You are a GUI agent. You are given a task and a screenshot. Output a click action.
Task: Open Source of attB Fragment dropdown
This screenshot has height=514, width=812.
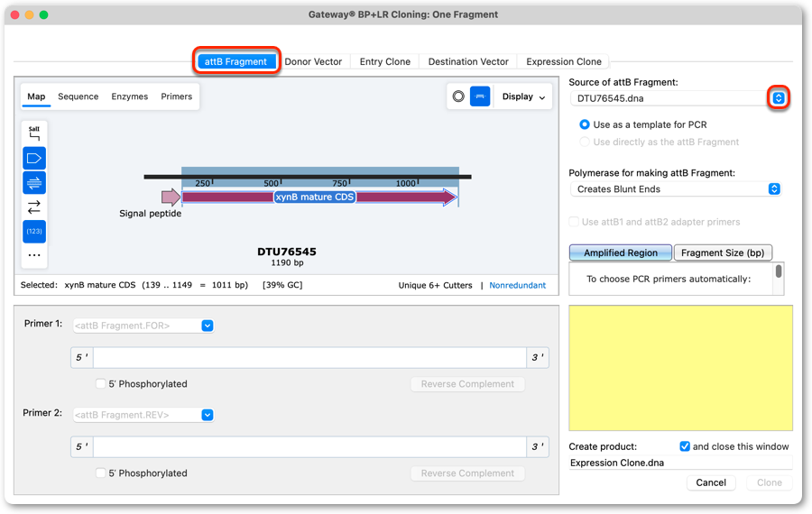click(x=779, y=97)
